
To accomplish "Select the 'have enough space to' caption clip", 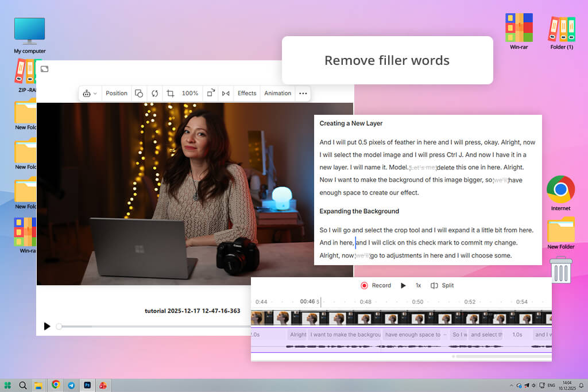I will 412,334.
